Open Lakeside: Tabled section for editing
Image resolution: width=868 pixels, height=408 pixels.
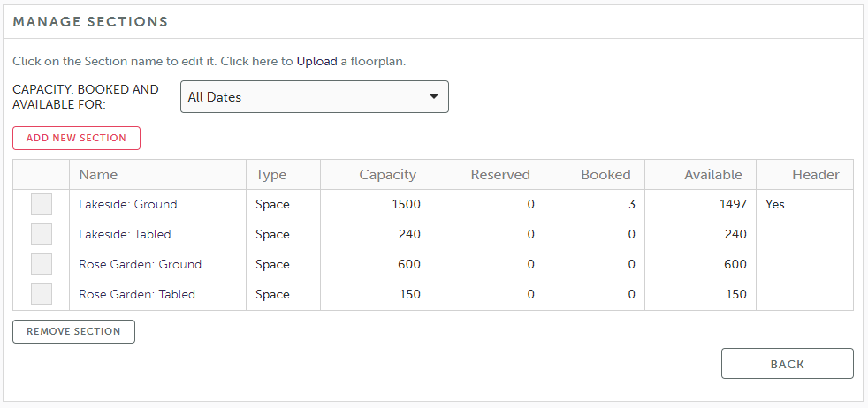[x=125, y=234]
